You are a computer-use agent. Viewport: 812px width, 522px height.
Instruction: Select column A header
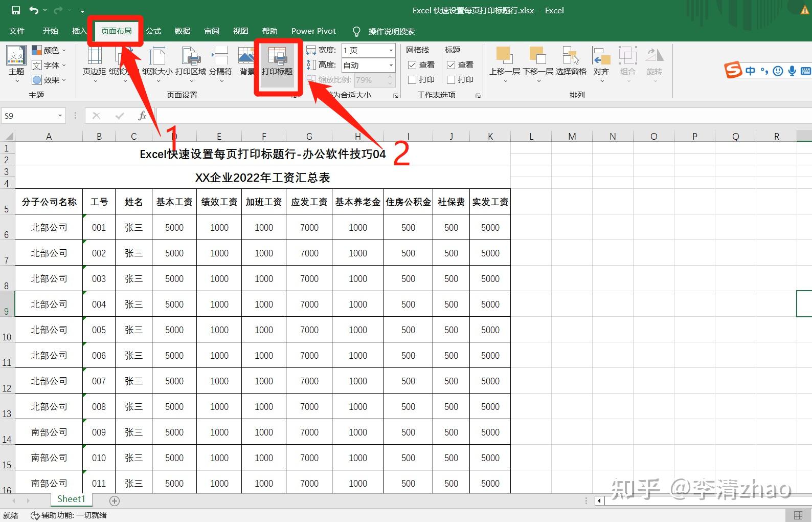point(49,136)
